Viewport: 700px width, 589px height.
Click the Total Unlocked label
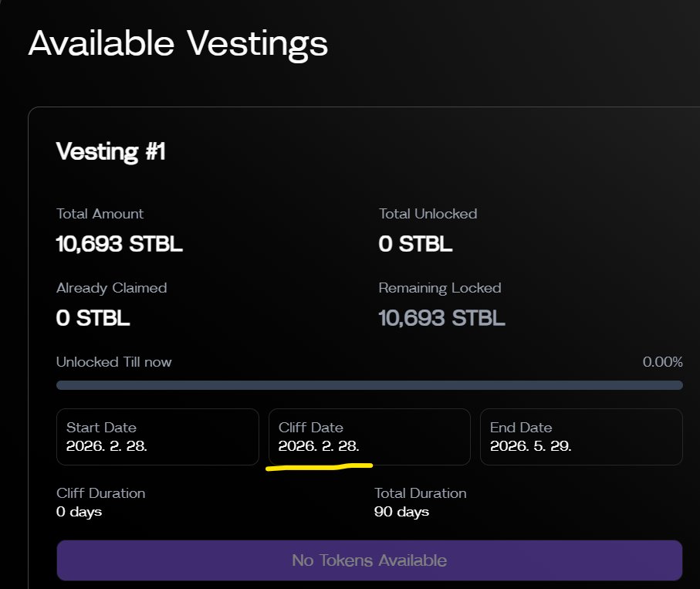click(x=428, y=214)
